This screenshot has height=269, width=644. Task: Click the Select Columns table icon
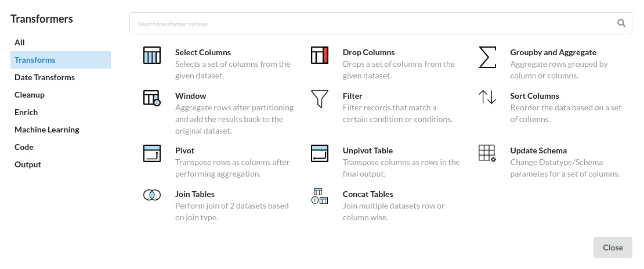[152, 55]
